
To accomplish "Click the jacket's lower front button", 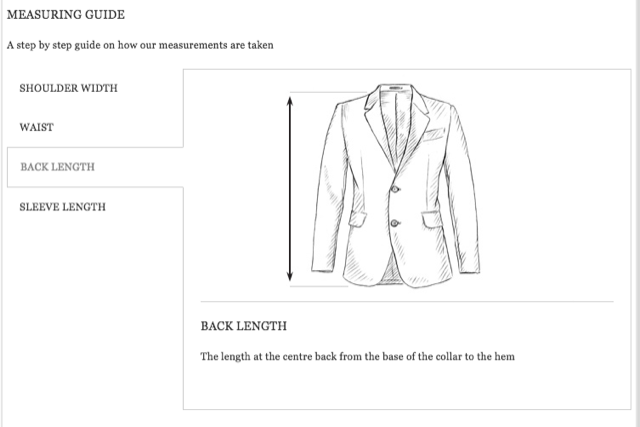I will [x=394, y=223].
